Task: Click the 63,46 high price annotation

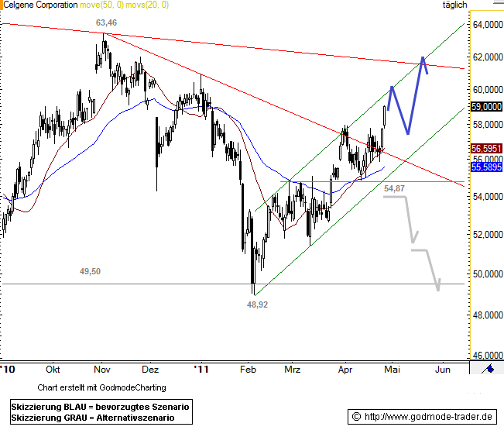Action: click(x=106, y=23)
